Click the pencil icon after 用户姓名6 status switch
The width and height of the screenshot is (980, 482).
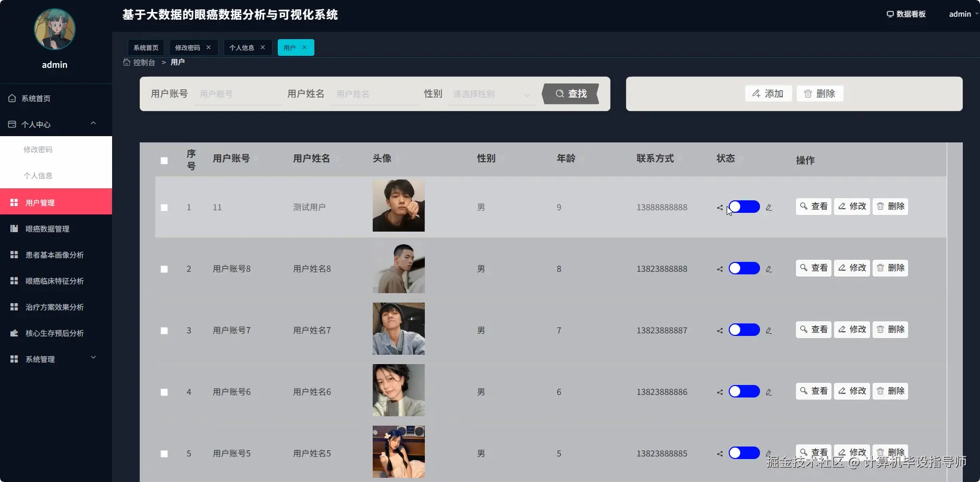769,392
